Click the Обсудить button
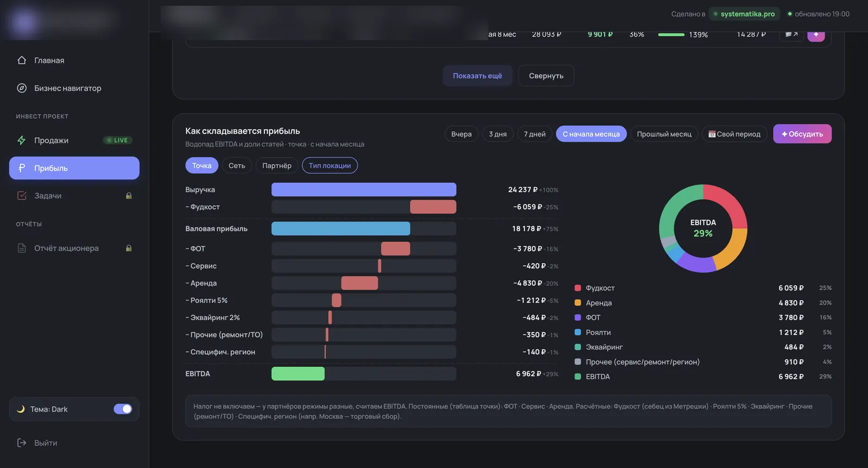The width and height of the screenshot is (868, 468). click(x=802, y=134)
